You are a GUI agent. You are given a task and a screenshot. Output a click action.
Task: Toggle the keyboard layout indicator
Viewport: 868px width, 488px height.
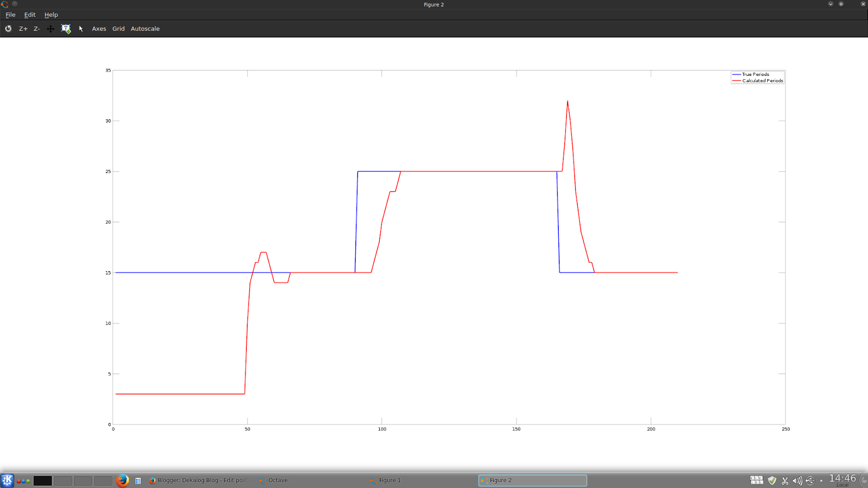(756, 480)
